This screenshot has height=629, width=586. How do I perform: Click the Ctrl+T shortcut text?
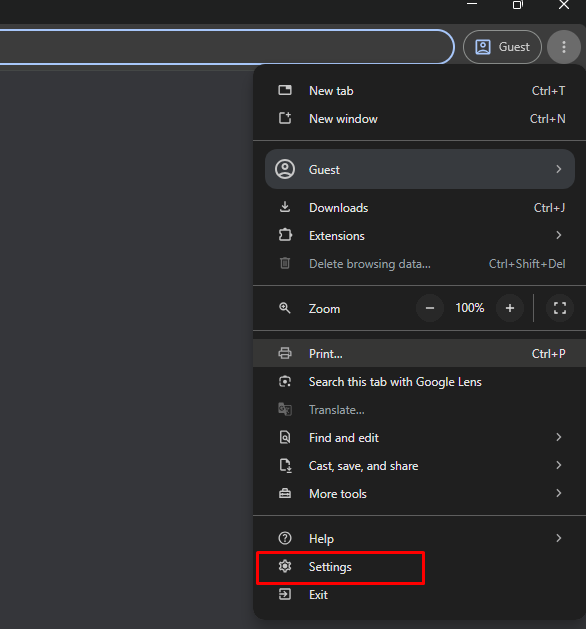548,91
